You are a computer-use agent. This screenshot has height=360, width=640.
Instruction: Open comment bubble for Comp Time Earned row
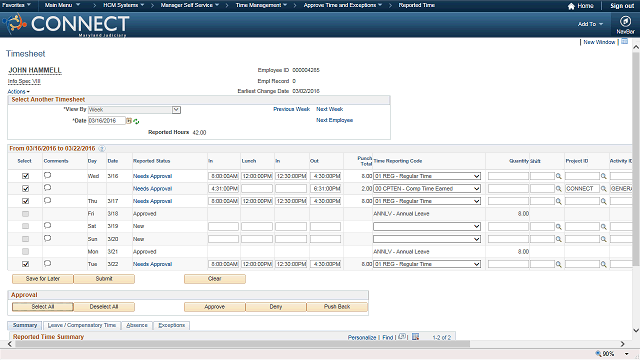pyautogui.click(x=47, y=188)
